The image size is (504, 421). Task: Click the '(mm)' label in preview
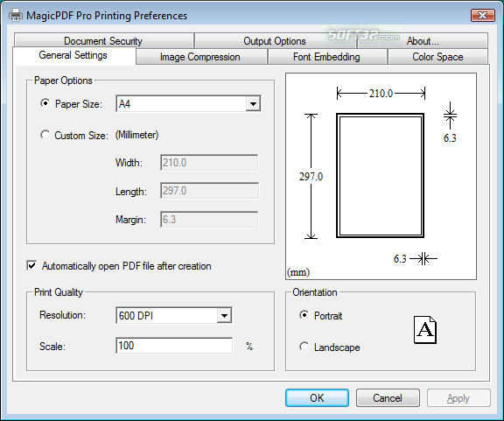(x=298, y=272)
